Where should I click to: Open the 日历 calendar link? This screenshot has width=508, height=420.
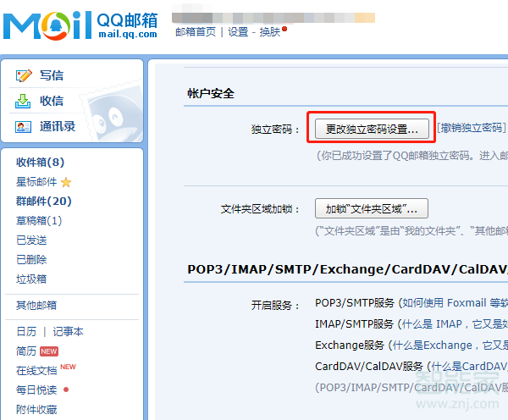pyautogui.click(x=26, y=331)
